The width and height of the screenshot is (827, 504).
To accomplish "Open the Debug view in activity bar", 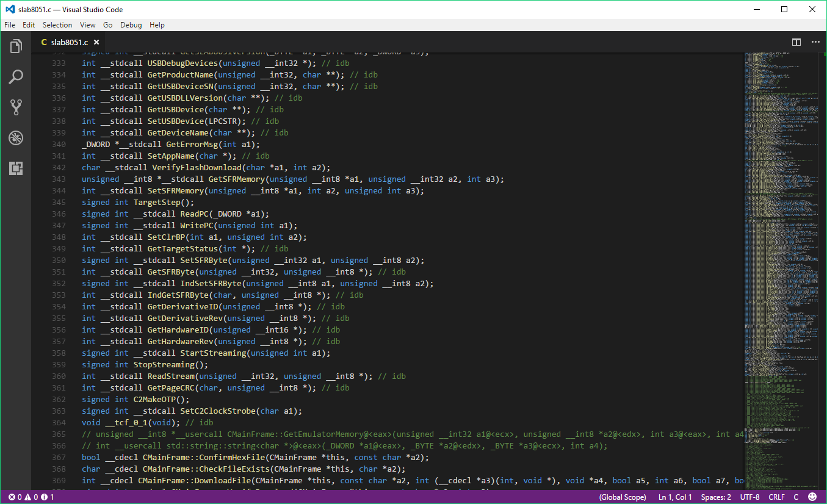I will point(16,138).
